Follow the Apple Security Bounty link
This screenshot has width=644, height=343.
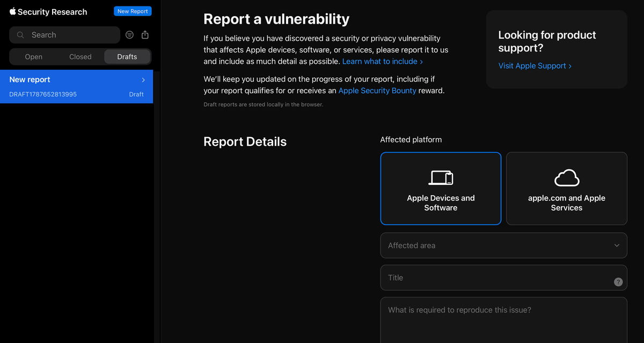tap(377, 91)
